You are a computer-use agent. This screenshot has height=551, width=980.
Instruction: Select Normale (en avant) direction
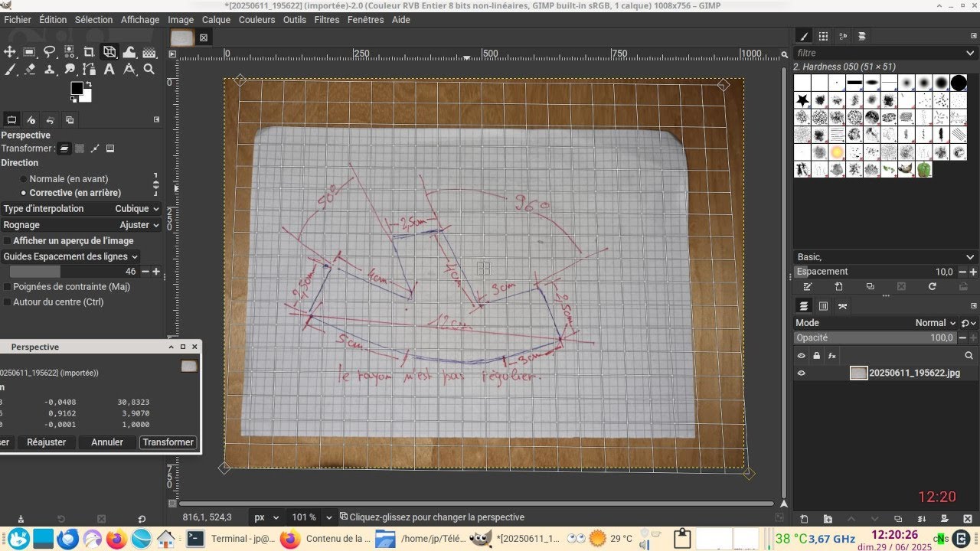pyautogui.click(x=65, y=178)
